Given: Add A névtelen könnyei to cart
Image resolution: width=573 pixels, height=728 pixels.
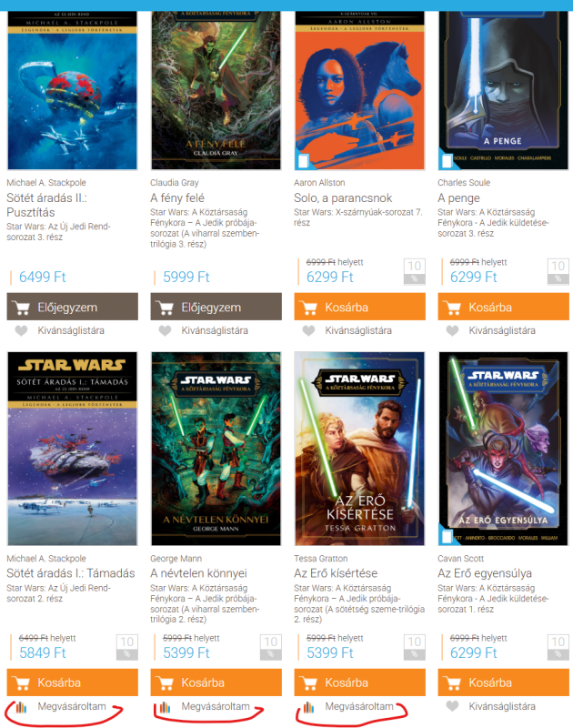Looking at the screenshot, I should (x=216, y=682).
